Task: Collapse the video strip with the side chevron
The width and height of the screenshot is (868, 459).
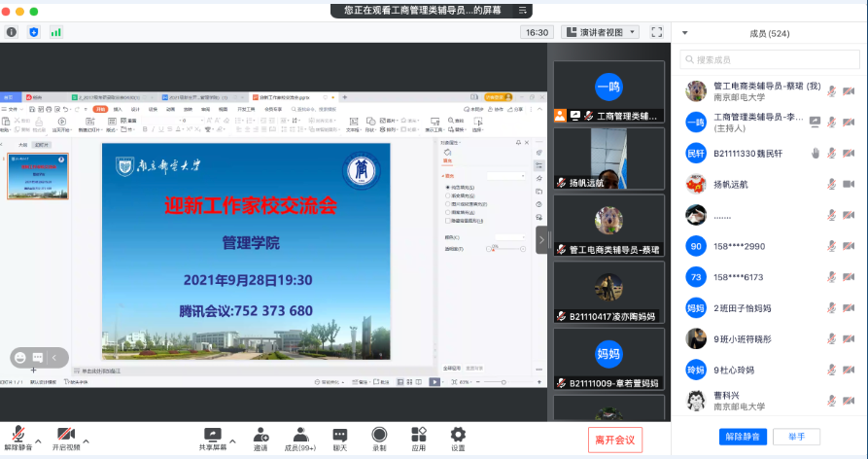Action: (541, 239)
